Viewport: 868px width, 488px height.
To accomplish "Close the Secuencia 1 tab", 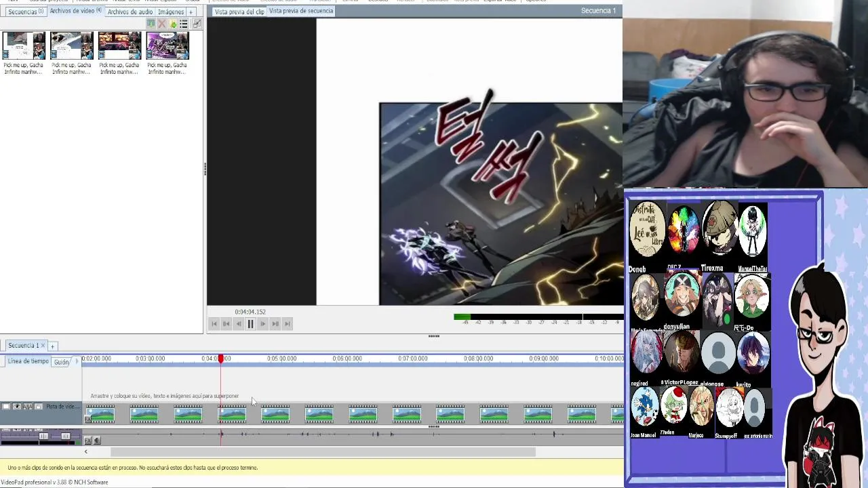I will pos(43,346).
